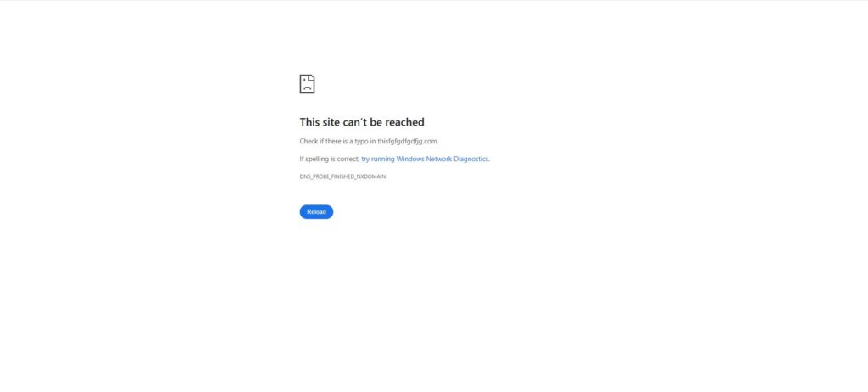The width and height of the screenshot is (868, 392).
Task: Click the word "Network" in the link
Action: (x=438, y=159)
